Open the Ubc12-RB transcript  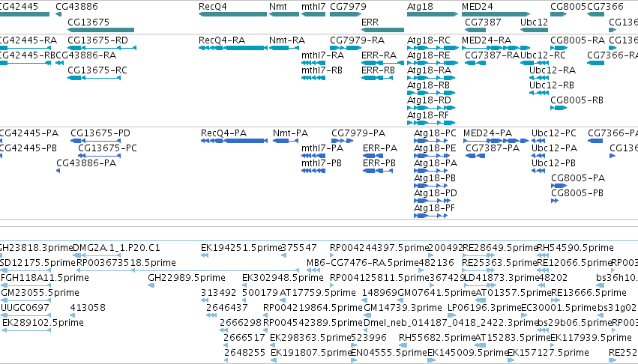(x=539, y=93)
